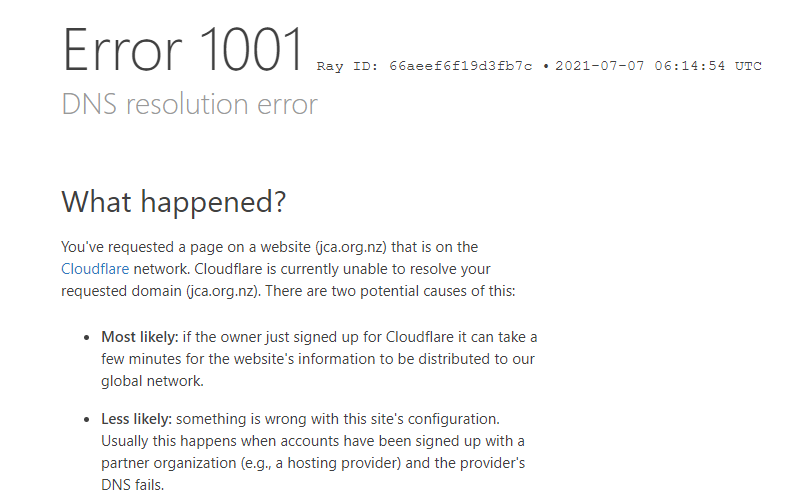
Task: Click the timestamp 2021-07-07 06:14:54 UTC
Action: coord(658,66)
